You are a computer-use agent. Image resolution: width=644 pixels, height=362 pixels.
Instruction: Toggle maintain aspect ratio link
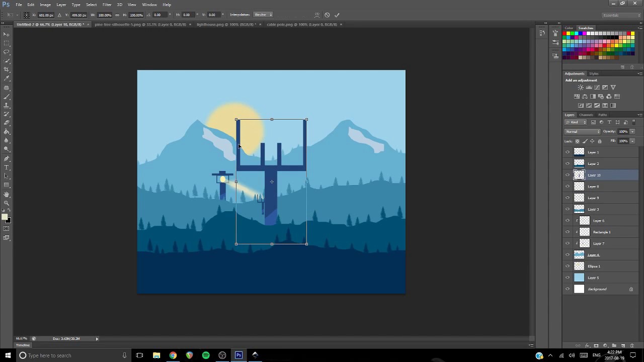[x=117, y=15]
